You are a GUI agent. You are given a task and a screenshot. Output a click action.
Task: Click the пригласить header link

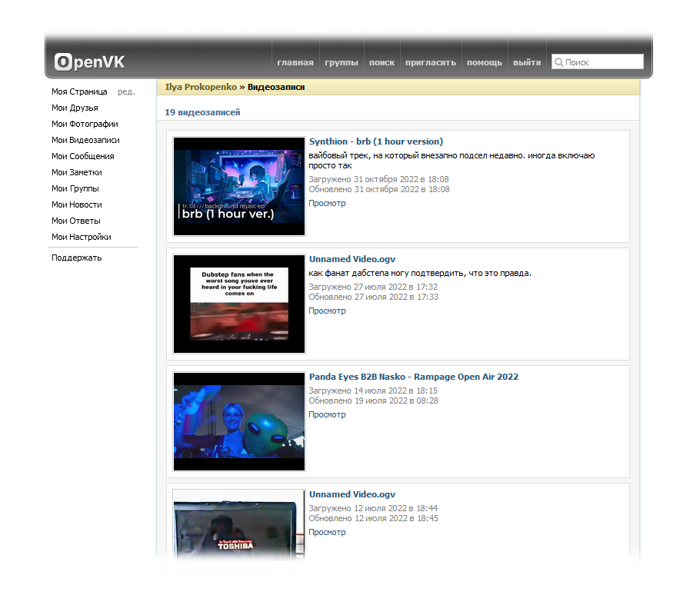pyautogui.click(x=431, y=63)
